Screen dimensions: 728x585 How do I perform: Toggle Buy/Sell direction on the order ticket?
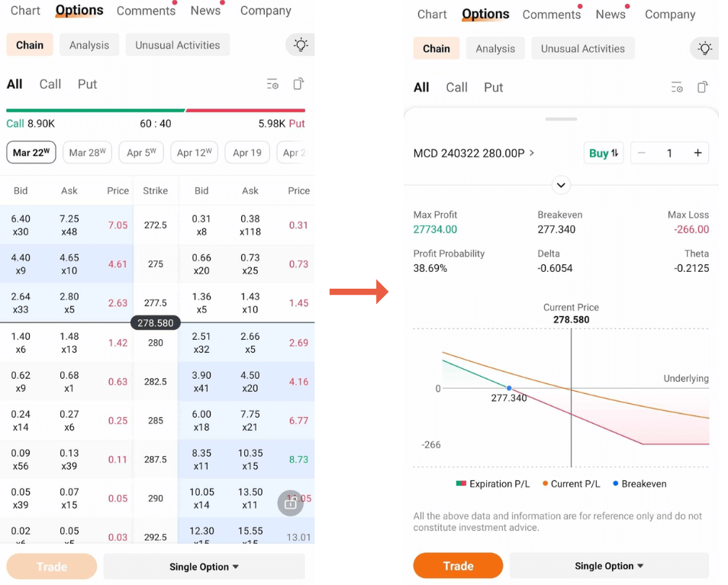coord(604,153)
